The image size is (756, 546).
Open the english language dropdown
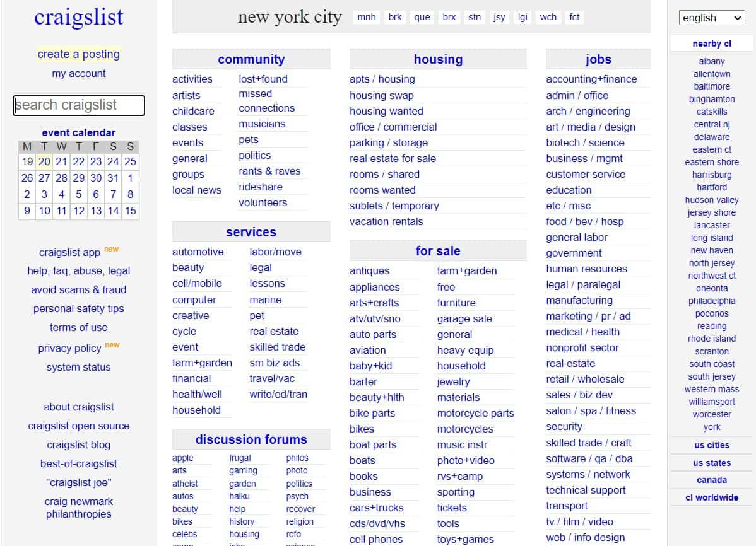711,18
